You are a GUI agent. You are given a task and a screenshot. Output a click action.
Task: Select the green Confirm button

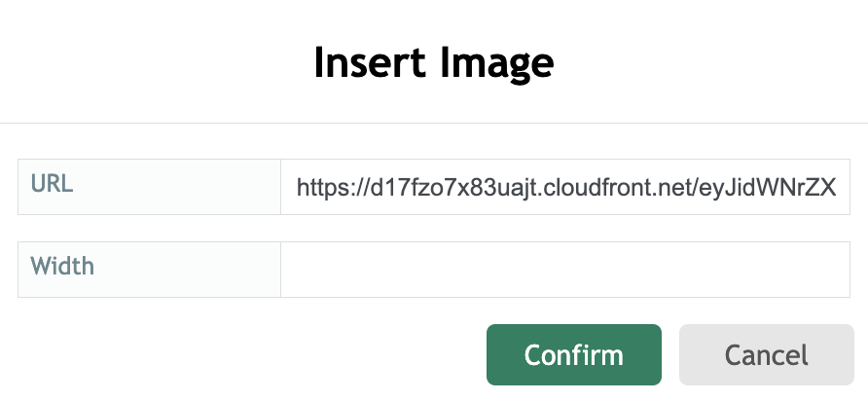pyautogui.click(x=573, y=354)
